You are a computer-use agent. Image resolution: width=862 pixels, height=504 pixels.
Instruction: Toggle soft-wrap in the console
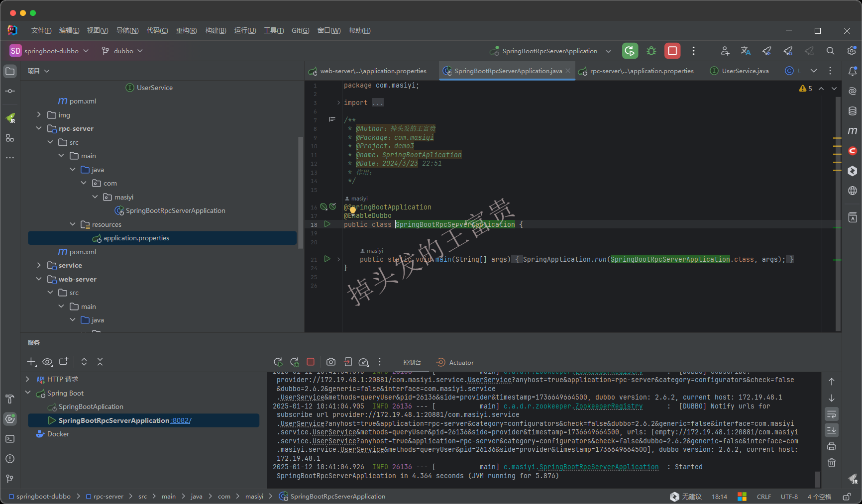tap(832, 414)
